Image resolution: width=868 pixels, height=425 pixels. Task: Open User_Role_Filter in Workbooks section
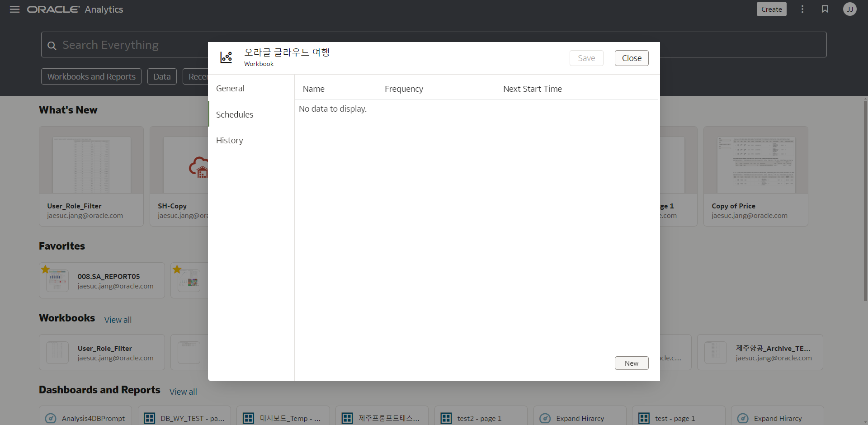(x=102, y=352)
